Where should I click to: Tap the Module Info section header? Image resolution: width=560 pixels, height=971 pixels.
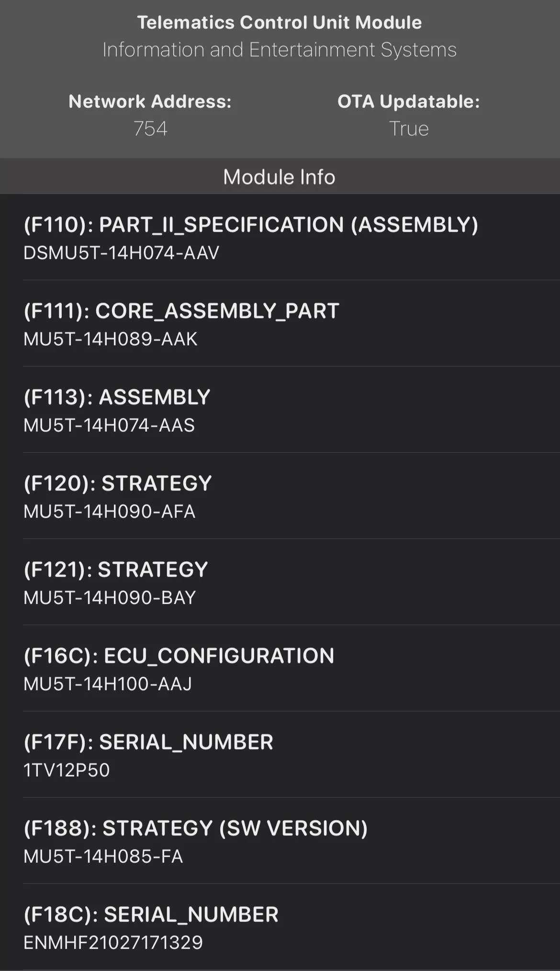[x=280, y=177]
